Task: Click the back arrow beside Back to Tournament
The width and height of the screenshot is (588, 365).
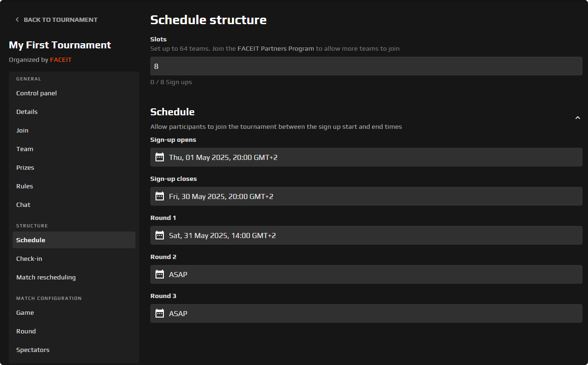Action: point(17,20)
